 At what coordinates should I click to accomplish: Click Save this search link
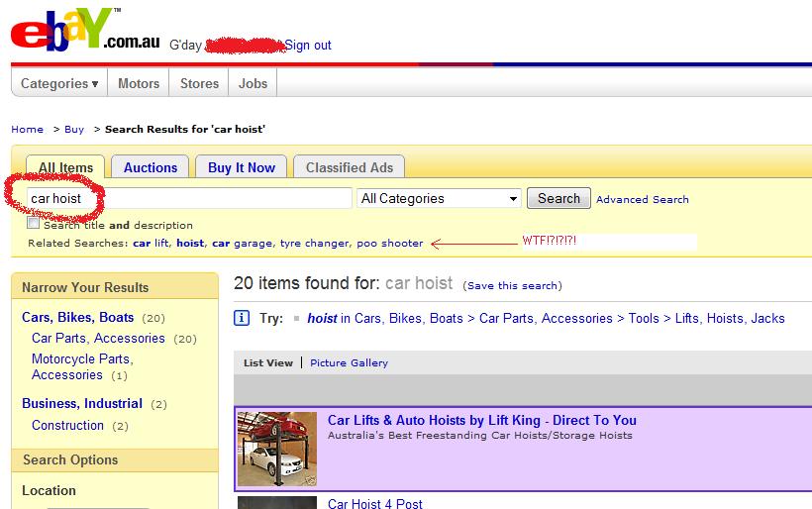coord(512,285)
